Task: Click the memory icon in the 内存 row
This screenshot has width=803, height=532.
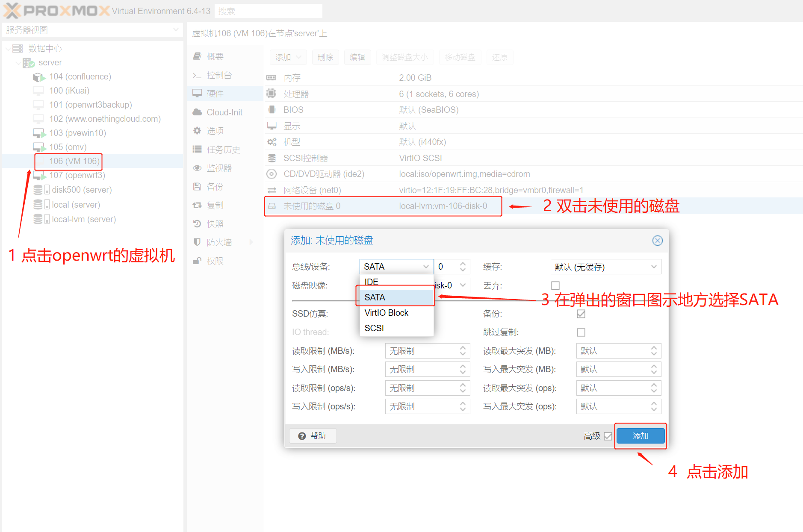Action: pyautogui.click(x=272, y=78)
